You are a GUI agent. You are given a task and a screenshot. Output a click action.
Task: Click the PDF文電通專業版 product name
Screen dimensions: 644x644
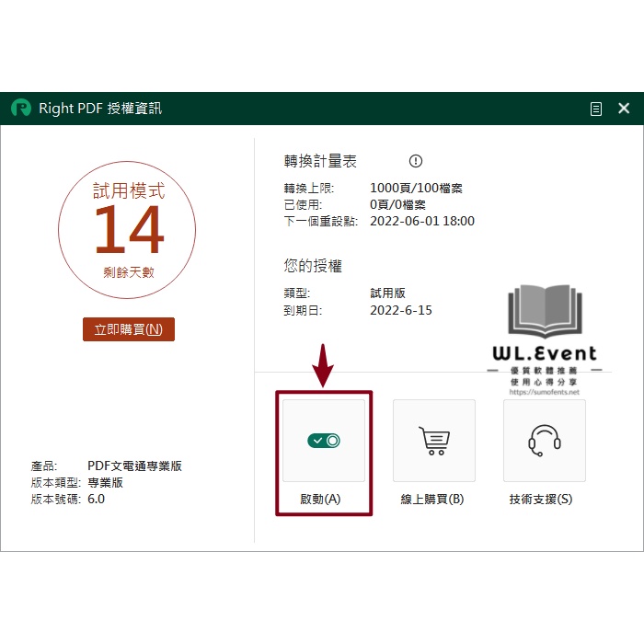(134, 466)
